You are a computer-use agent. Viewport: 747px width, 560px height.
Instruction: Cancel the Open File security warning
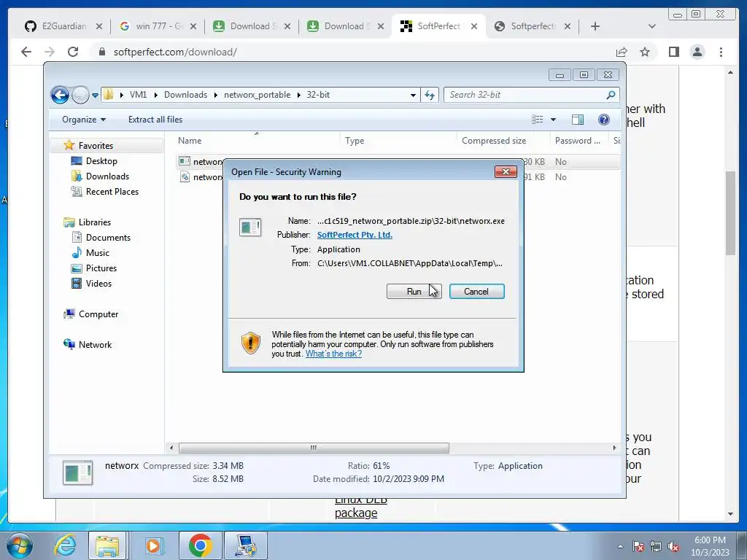(x=476, y=292)
